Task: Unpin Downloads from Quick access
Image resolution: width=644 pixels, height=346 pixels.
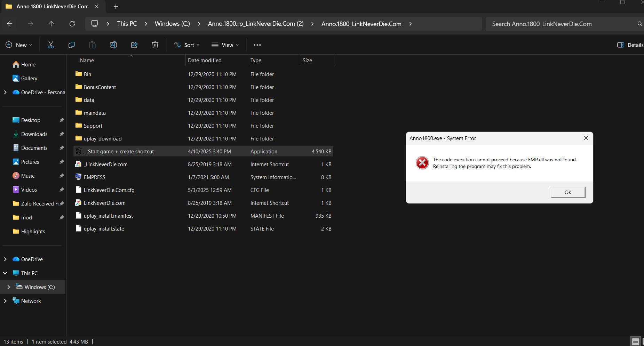Action: (62, 134)
